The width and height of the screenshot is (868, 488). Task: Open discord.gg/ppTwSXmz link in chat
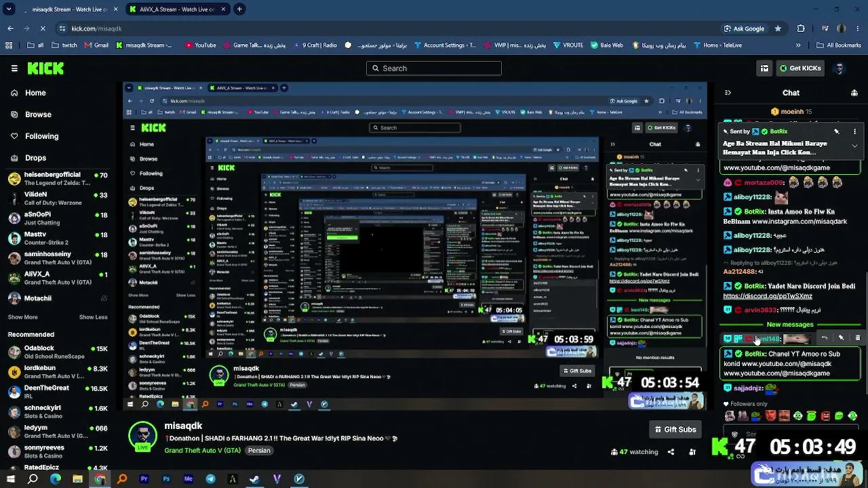768,296
